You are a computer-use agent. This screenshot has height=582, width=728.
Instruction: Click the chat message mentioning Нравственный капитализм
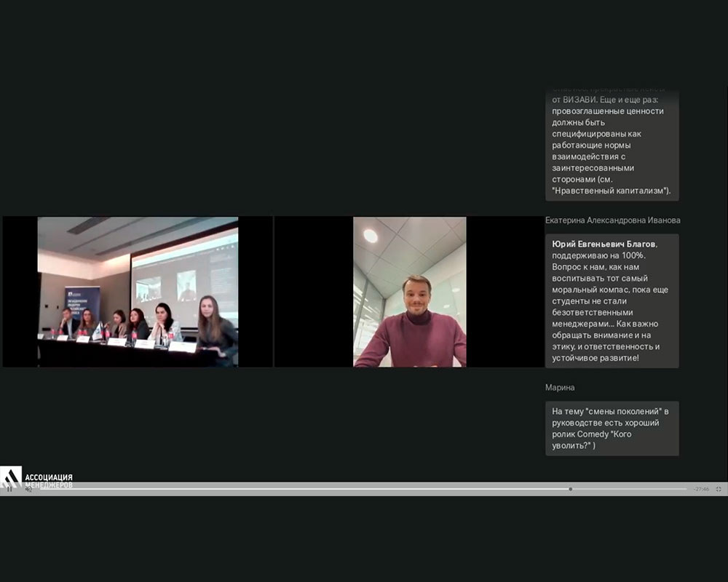pyautogui.click(x=612, y=145)
